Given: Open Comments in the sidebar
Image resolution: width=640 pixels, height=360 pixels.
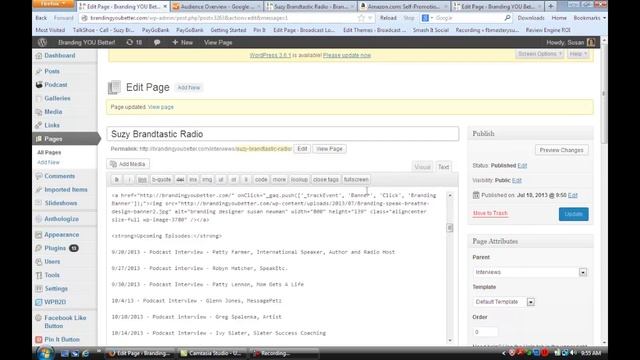Looking at the screenshot, I should coord(60,176).
